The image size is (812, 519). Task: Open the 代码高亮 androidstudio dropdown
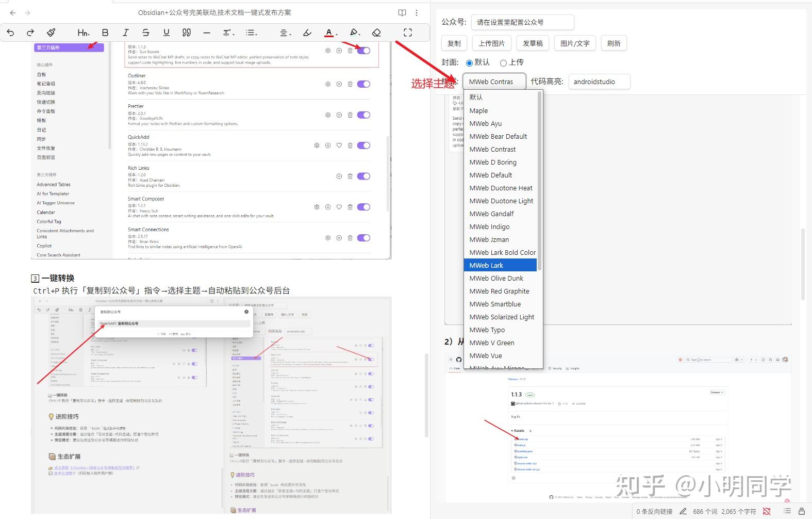pyautogui.click(x=599, y=82)
